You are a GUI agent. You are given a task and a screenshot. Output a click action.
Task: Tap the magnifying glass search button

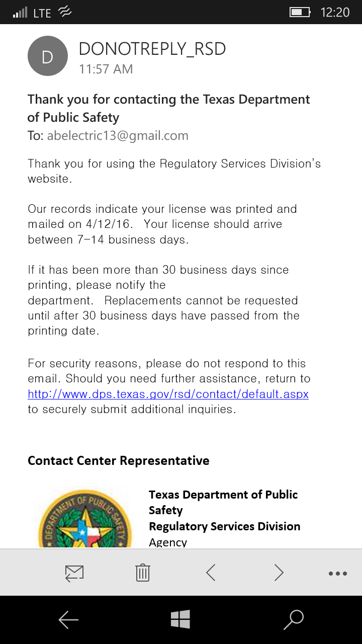(294, 619)
